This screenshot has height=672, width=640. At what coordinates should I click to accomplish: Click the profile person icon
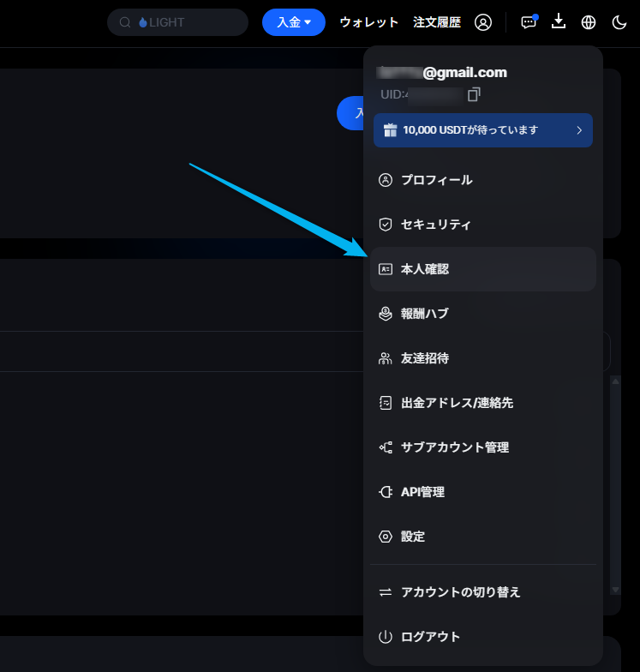click(x=386, y=180)
